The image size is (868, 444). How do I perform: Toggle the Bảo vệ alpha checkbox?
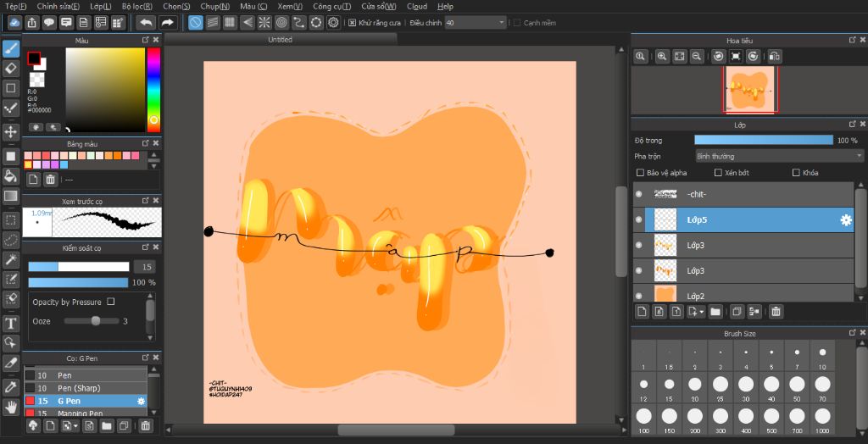(x=641, y=173)
